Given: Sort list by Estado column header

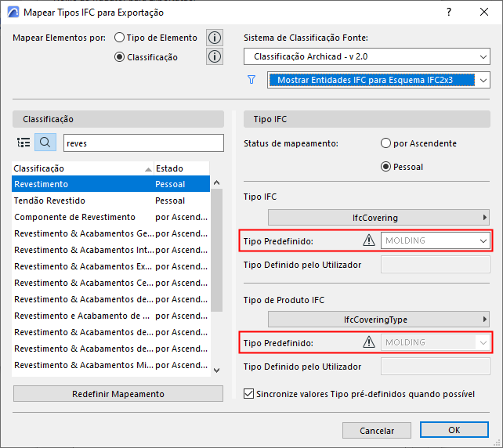Looking at the screenshot, I should [180, 168].
